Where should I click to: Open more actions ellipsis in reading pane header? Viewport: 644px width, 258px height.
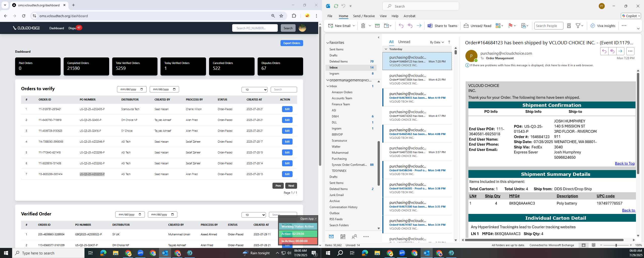coord(630,51)
